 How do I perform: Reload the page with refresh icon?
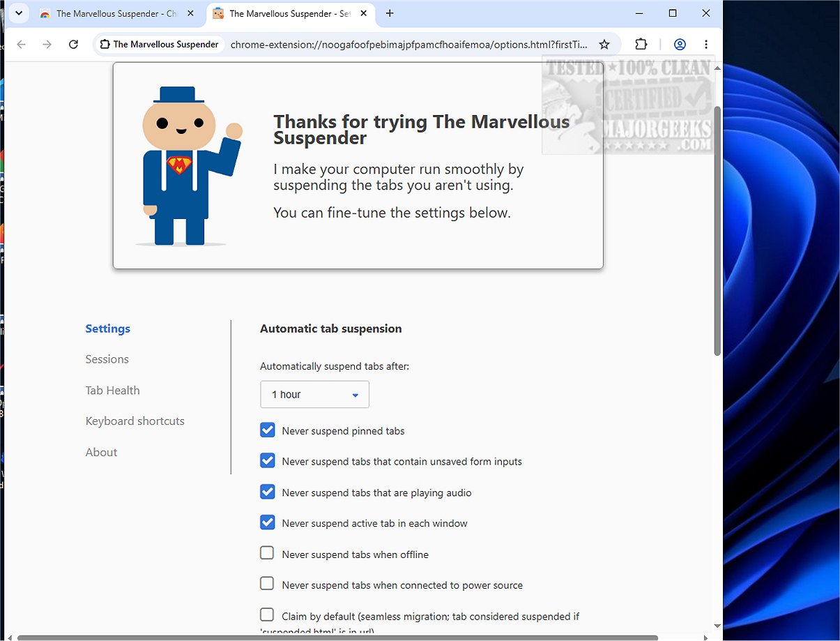tap(73, 45)
